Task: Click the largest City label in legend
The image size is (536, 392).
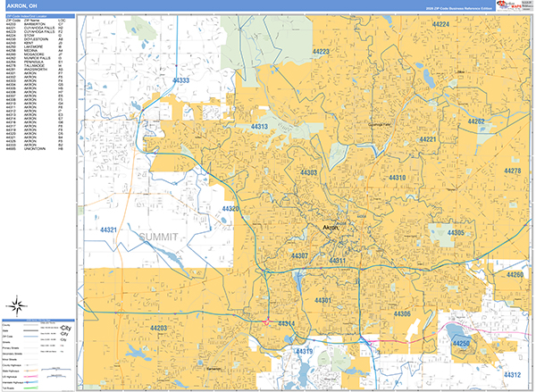Action: click(x=63, y=327)
